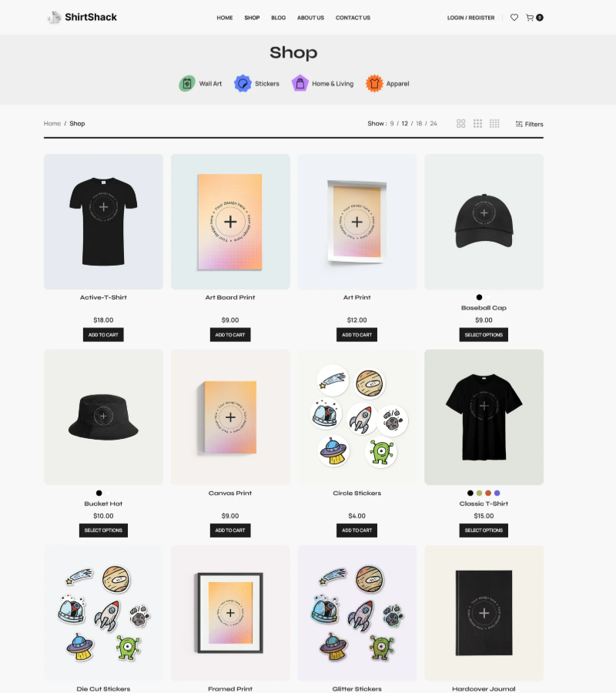Viewport: 616px width, 693px height.
Task: Select options for Baseball Cap
Action: pos(484,335)
